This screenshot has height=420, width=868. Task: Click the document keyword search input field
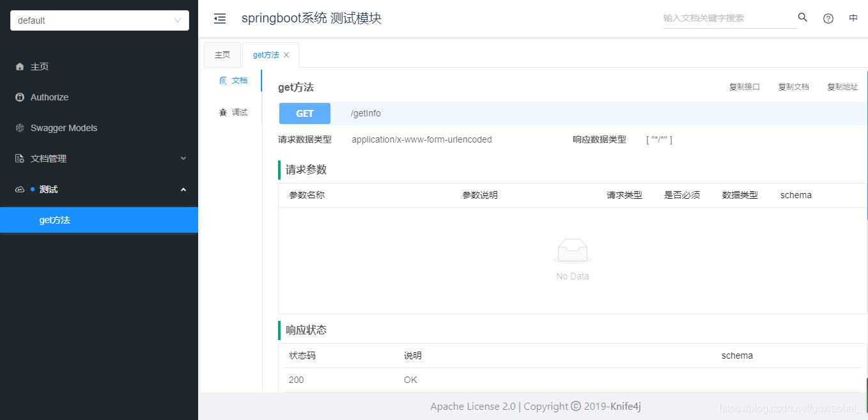coord(729,18)
